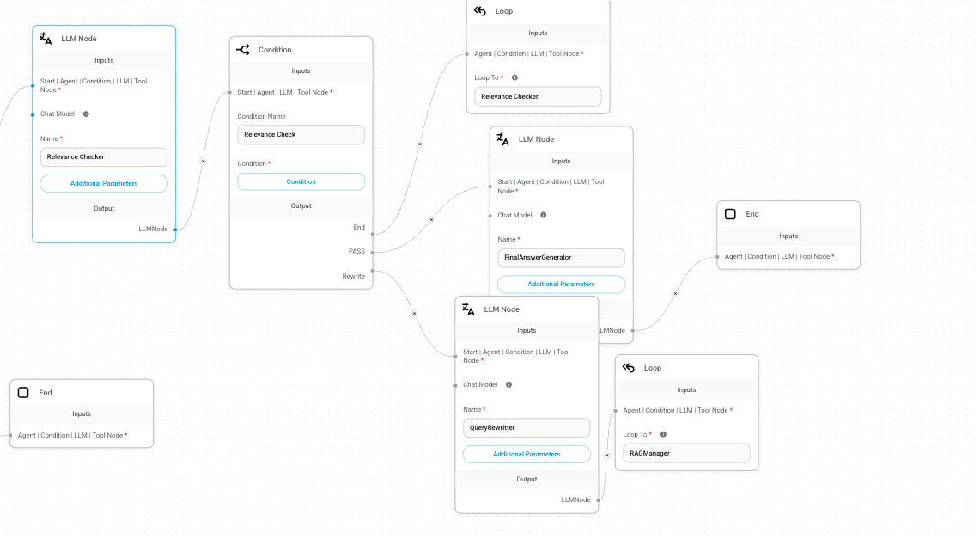
Task: Open the Condition button in the Condition node
Action: 301,181
